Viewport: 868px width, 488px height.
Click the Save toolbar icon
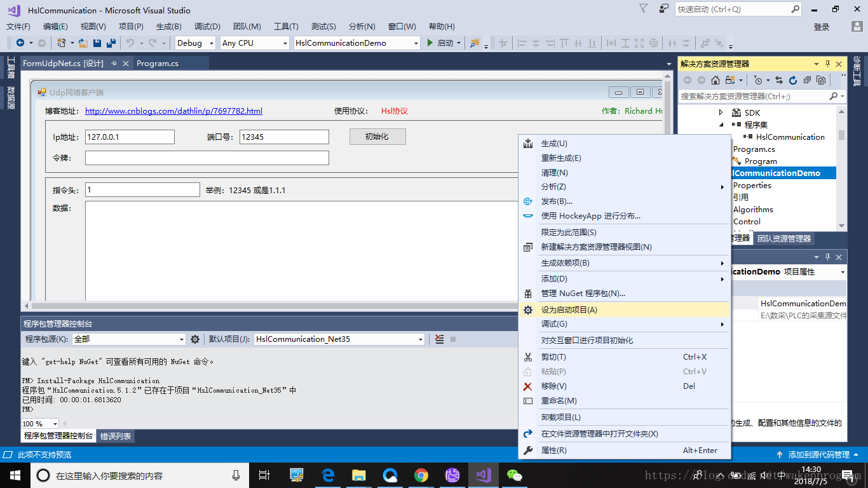[x=97, y=43]
